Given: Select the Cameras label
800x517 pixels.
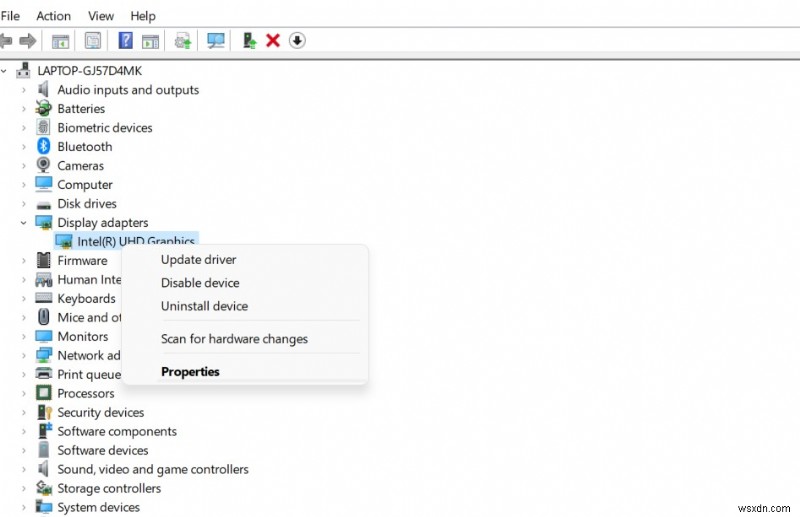Looking at the screenshot, I should [81, 166].
